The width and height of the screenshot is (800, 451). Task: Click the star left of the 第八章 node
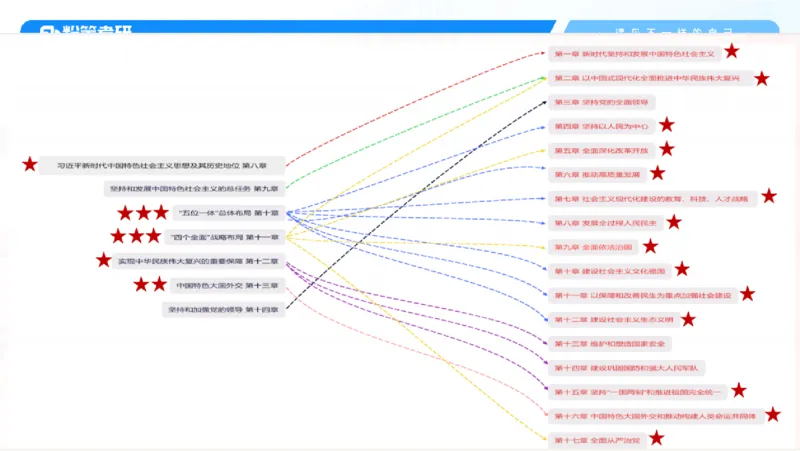pyautogui.click(x=30, y=164)
